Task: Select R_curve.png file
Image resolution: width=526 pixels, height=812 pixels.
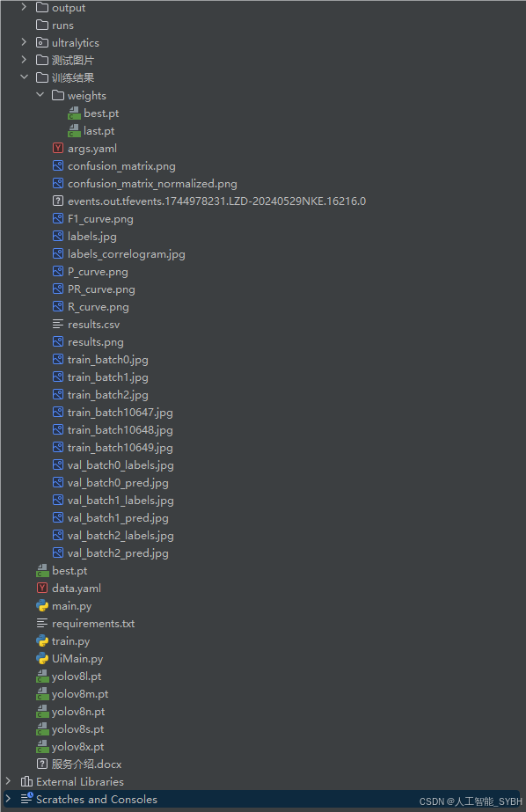Action: coord(99,307)
